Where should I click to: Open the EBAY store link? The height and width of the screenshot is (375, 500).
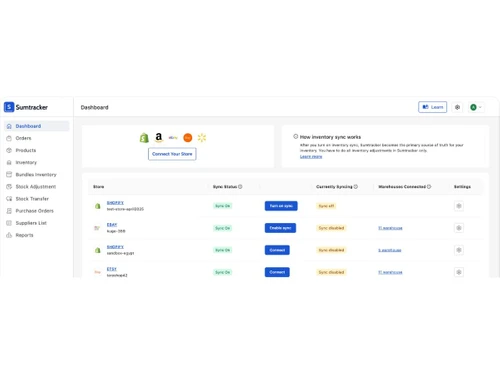point(112,225)
